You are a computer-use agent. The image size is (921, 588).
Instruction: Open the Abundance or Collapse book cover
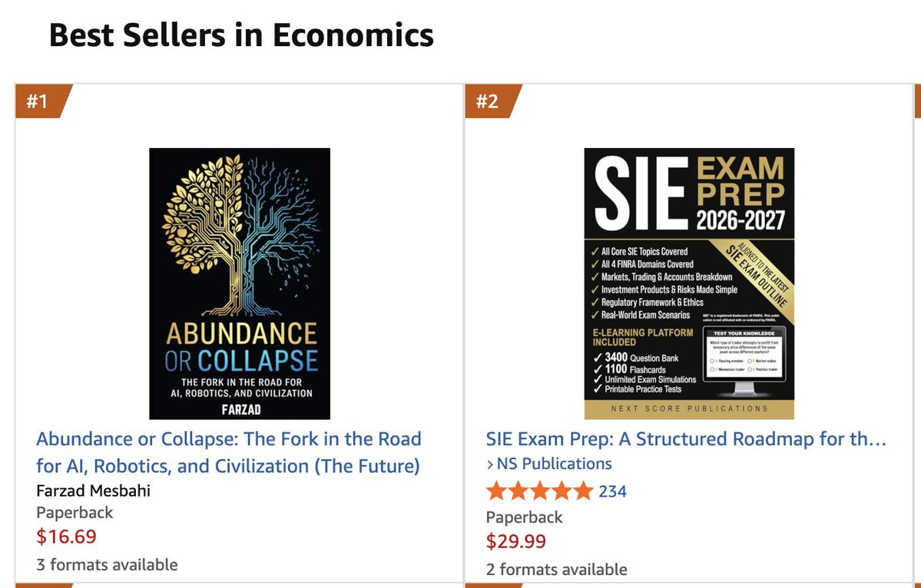click(240, 283)
